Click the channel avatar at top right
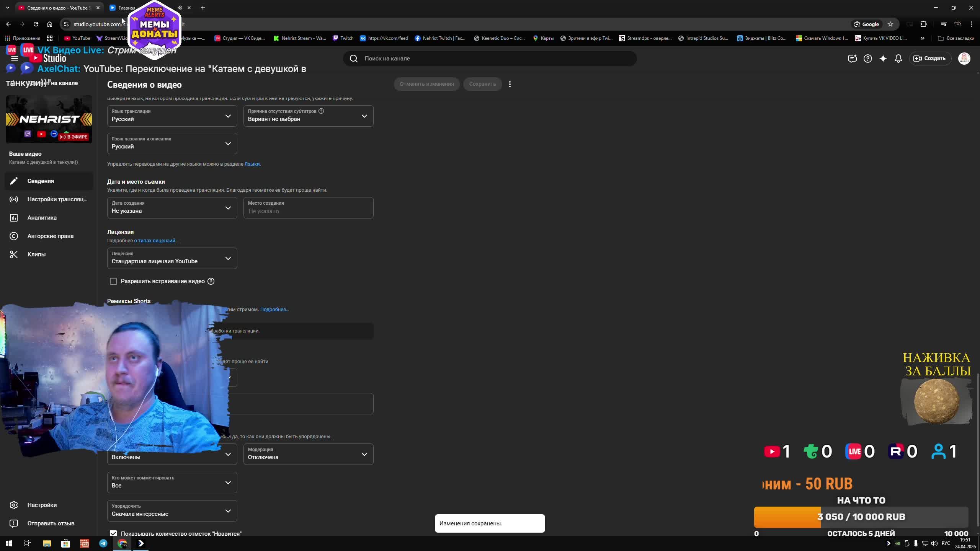 (x=964, y=59)
